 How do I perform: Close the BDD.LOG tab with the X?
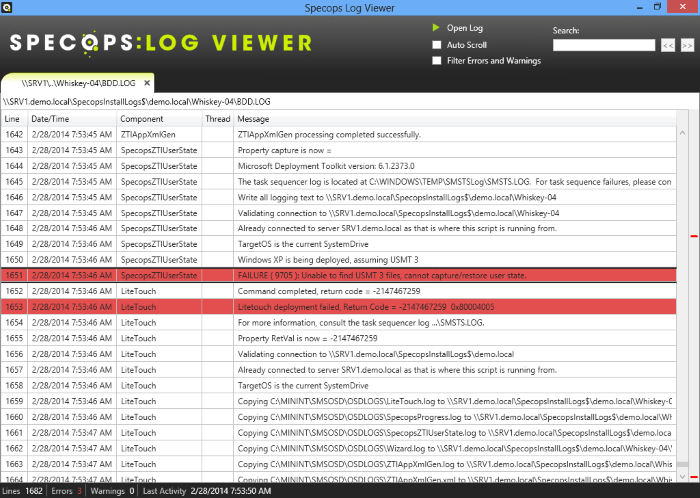[147, 83]
